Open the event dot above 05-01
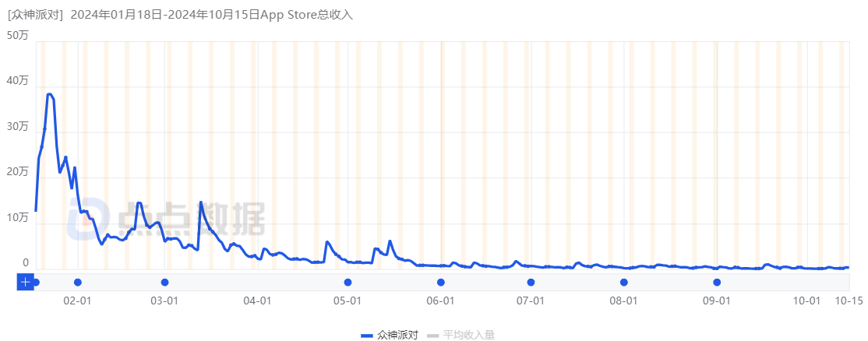Screen dimensions: 868x341 coord(348,282)
